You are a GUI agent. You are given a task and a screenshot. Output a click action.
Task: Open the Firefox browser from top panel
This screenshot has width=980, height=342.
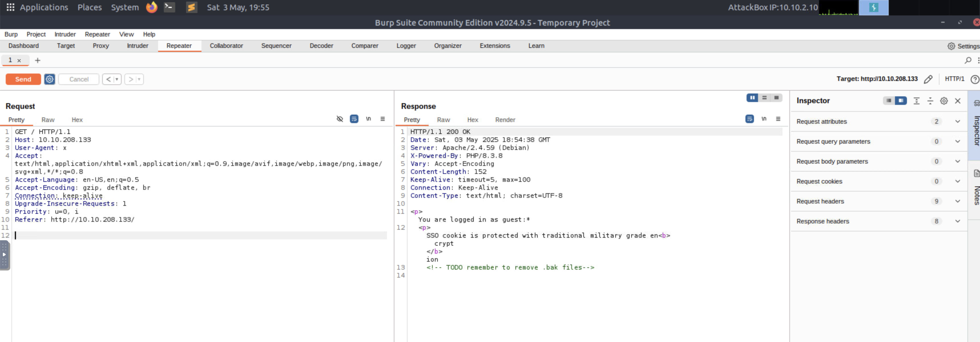click(x=152, y=7)
